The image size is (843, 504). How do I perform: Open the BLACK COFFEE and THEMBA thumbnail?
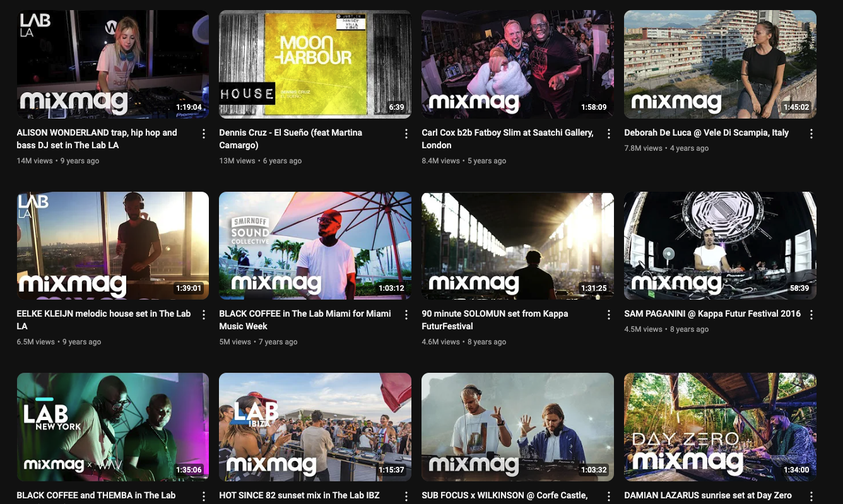point(112,427)
